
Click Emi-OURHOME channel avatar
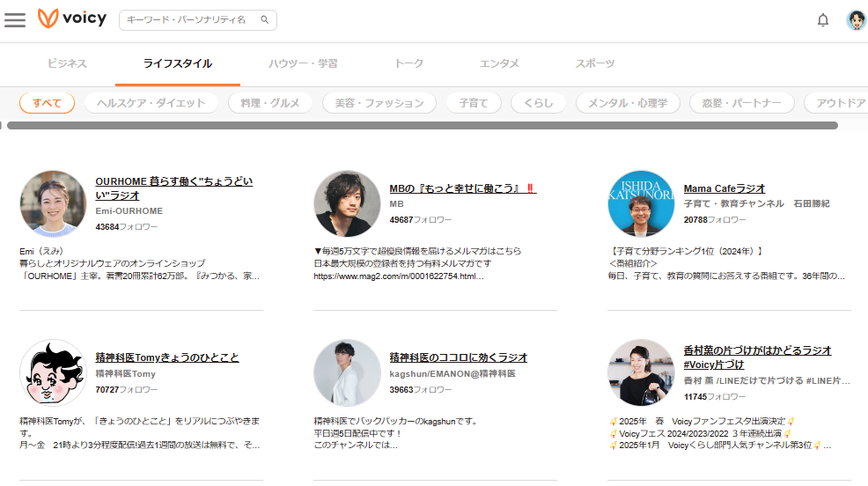click(53, 203)
